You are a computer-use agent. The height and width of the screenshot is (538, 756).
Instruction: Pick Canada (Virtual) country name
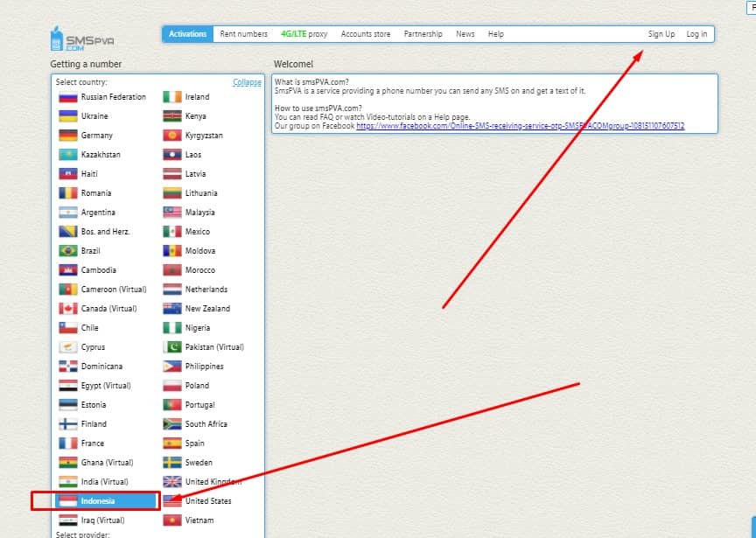(x=109, y=309)
